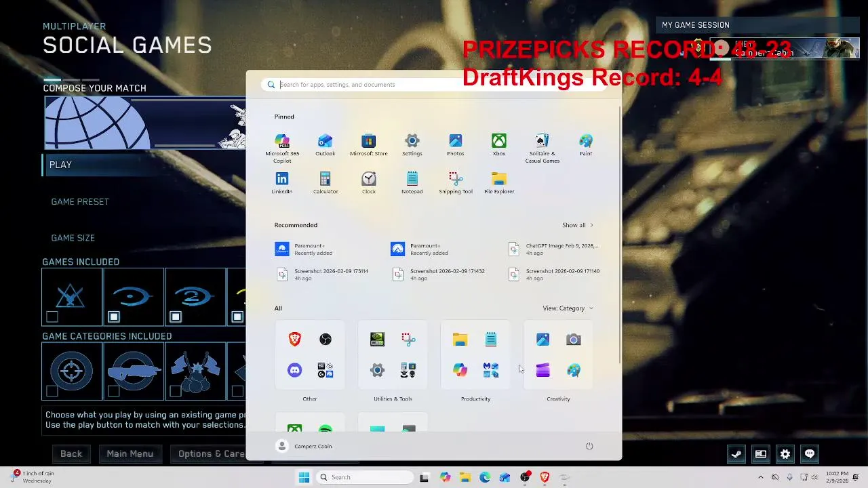This screenshot has width=868, height=488.
Task: Open Microsoft Store pinned app
Action: click(368, 145)
